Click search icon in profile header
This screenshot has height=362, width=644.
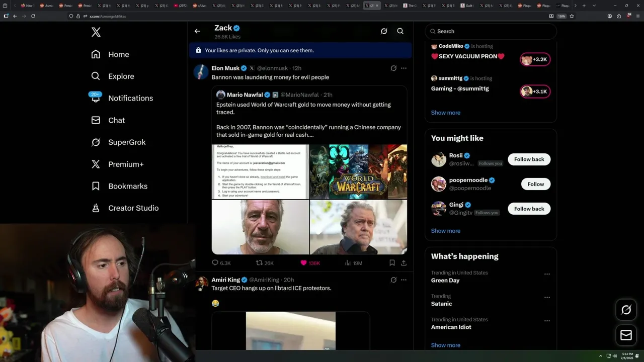(x=400, y=31)
